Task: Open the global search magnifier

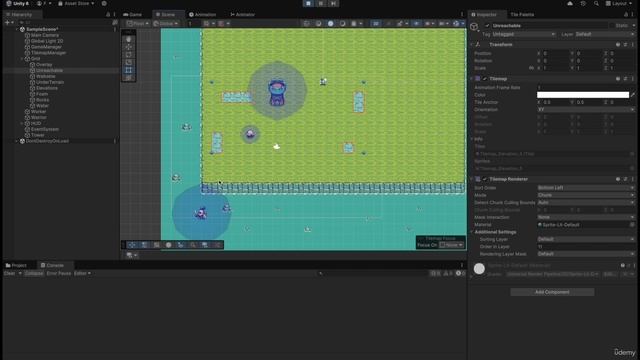Action: [x=596, y=3]
